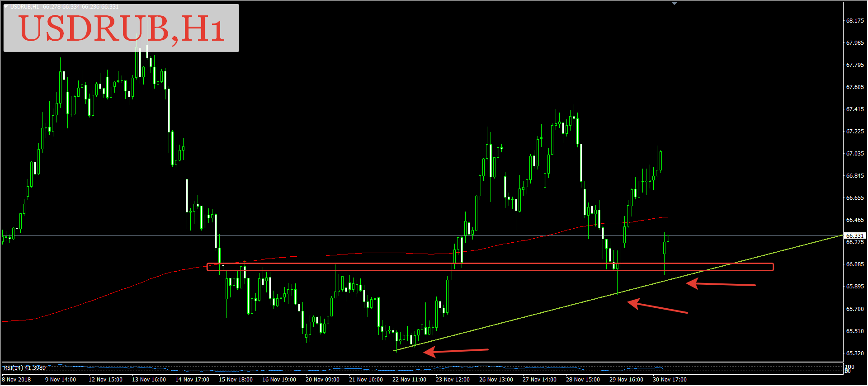The width and height of the screenshot is (868, 386).
Task: Click the 12 Nov 15:00 time label
Action: tap(105, 380)
